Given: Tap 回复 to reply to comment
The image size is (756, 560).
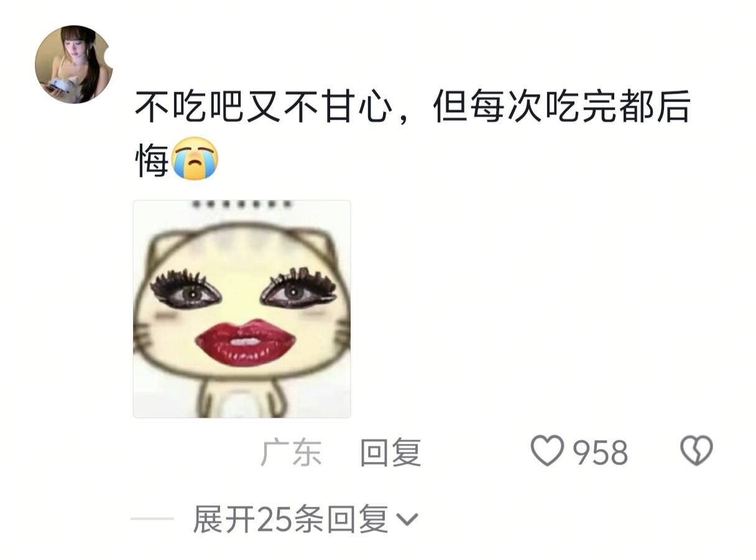Looking at the screenshot, I should (390, 452).
